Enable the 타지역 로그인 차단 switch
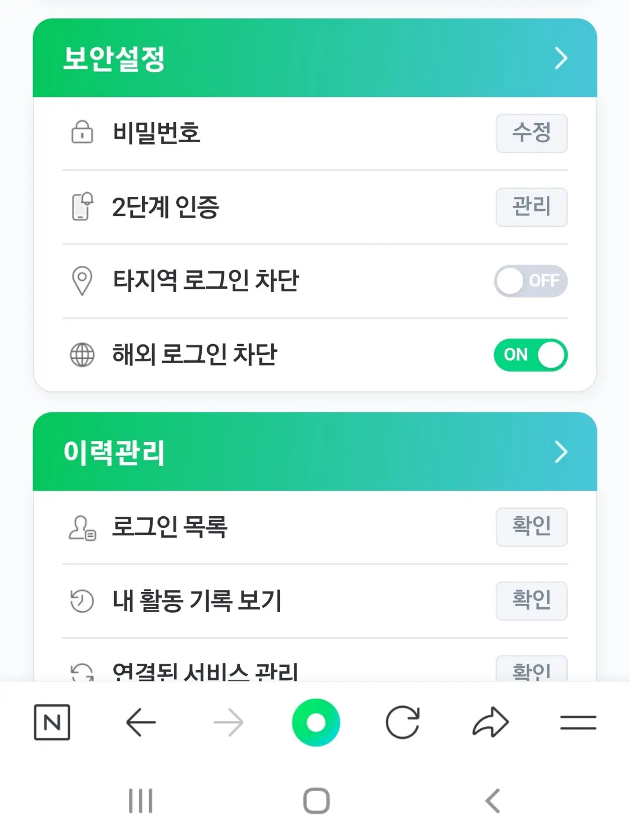The image size is (630, 840). click(x=531, y=281)
